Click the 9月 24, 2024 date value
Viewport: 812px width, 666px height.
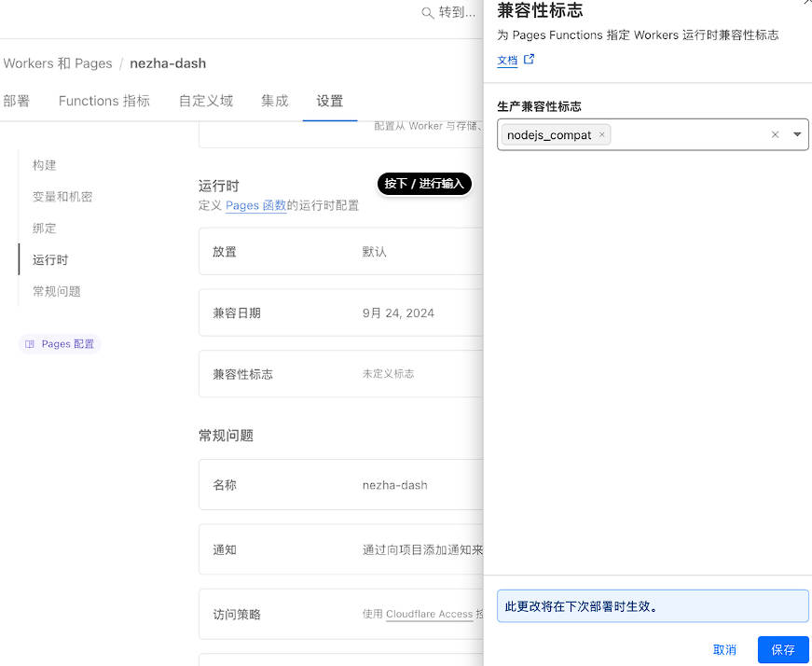(398, 313)
